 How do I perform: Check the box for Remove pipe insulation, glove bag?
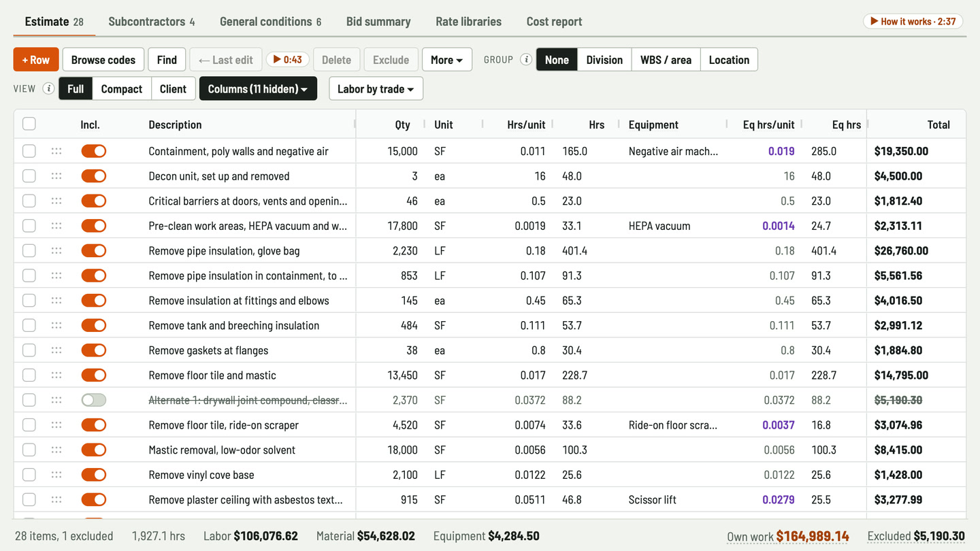pos(29,250)
